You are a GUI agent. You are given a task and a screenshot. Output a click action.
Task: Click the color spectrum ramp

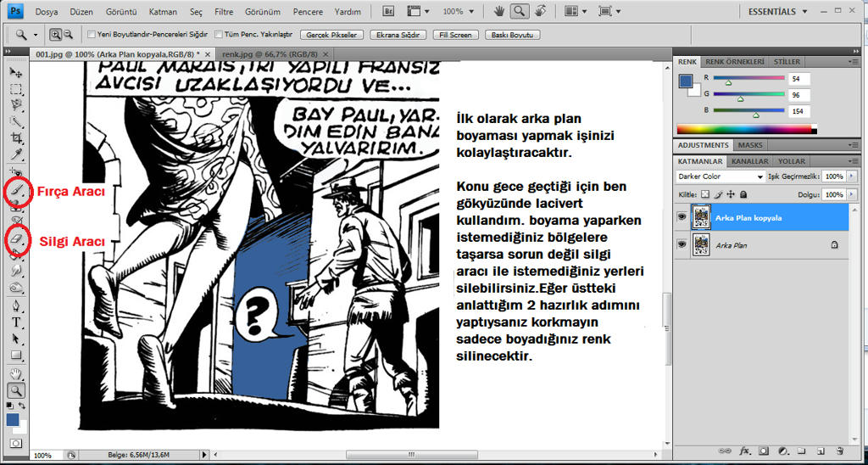[746, 130]
